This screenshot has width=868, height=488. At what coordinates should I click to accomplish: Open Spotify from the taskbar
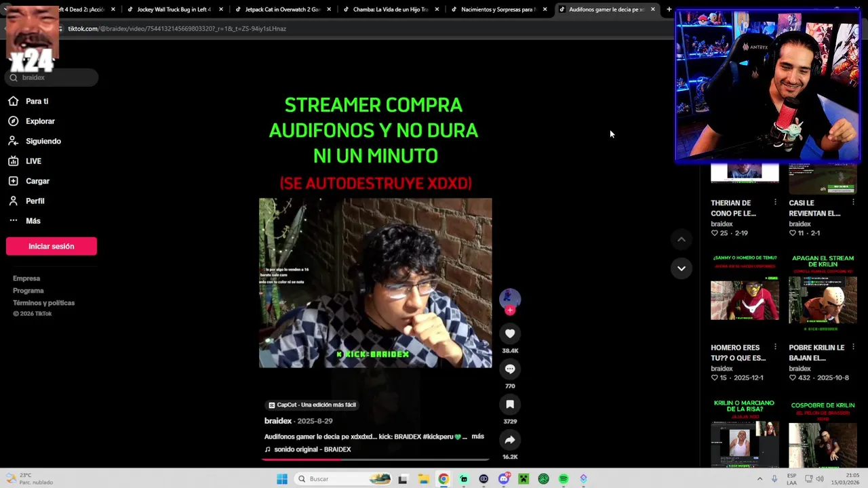point(564,479)
